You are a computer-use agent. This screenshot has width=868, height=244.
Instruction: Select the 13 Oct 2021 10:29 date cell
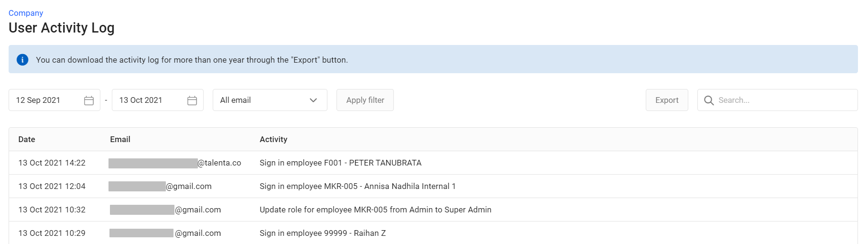[x=52, y=233]
